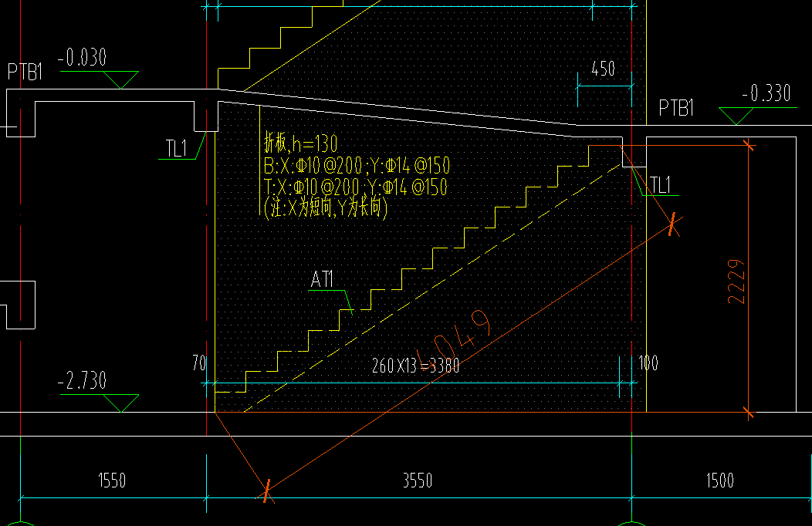Screen dimensions: 812x526
Task: Pick the 100 dimension text
Action: coord(648,363)
